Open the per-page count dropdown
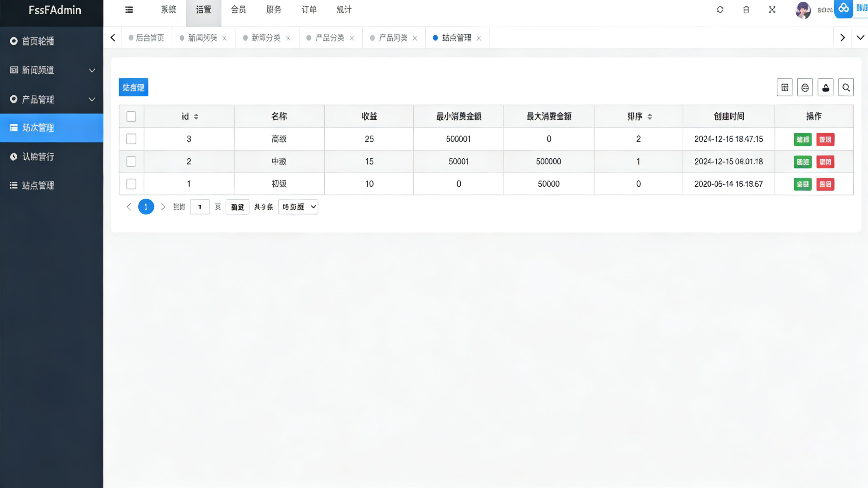 pos(298,207)
